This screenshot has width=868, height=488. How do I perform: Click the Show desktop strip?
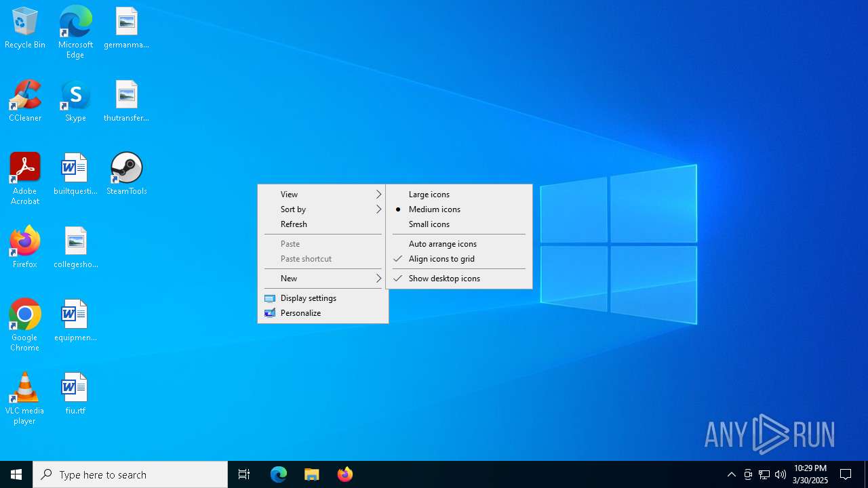866,474
